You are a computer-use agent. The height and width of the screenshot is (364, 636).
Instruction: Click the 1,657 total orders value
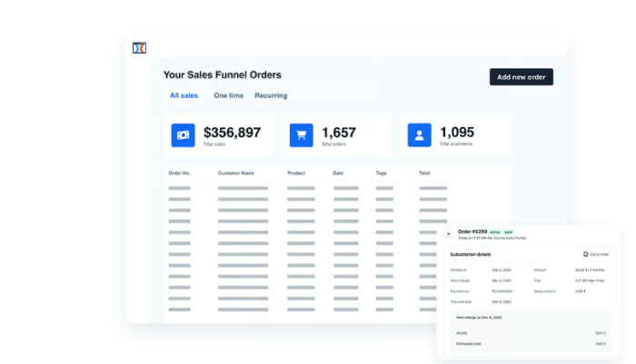[339, 133]
